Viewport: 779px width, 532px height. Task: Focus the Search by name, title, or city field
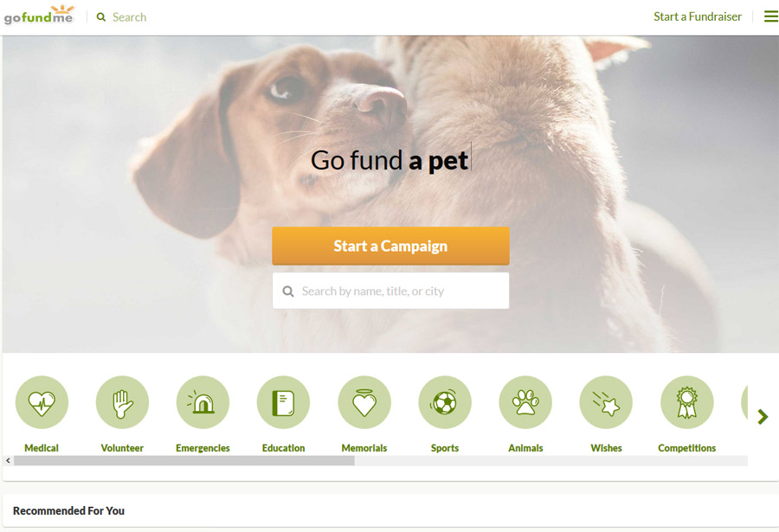pos(390,291)
